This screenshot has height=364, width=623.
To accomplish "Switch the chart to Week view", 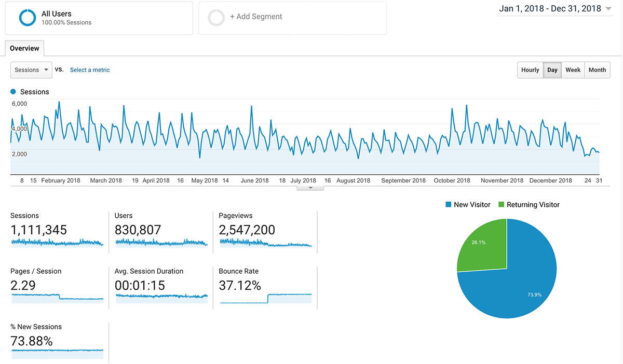I will pyautogui.click(x=573, y=70).
